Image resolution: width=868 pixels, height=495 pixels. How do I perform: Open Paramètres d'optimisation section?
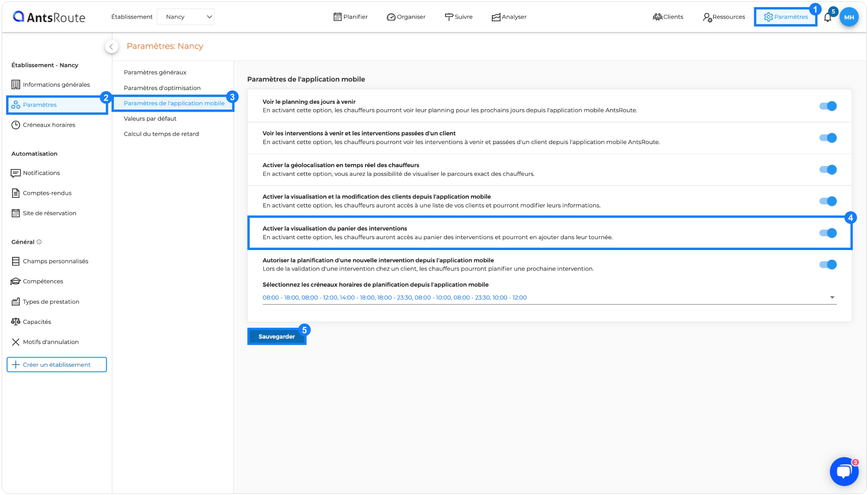click(162, 88)
